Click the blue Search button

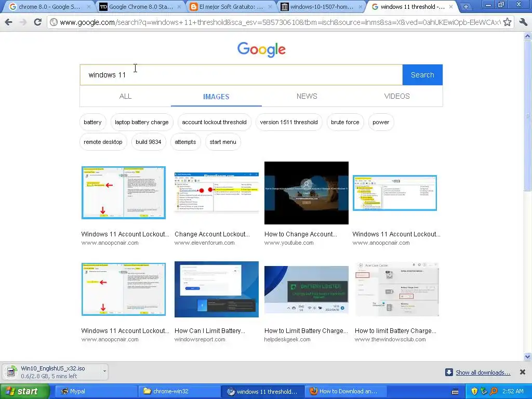click(x=422, y=75)
